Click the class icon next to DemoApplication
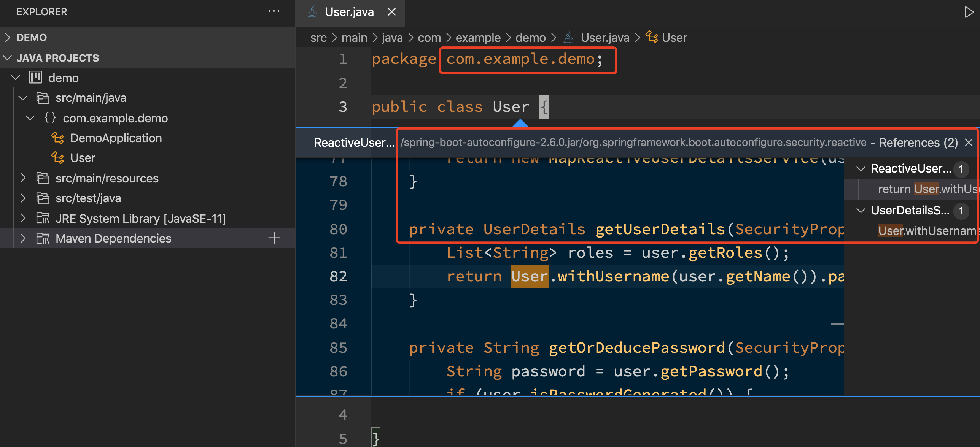This screenshot has width=980, height=447. pyautogui.click(x=57, y=138)
